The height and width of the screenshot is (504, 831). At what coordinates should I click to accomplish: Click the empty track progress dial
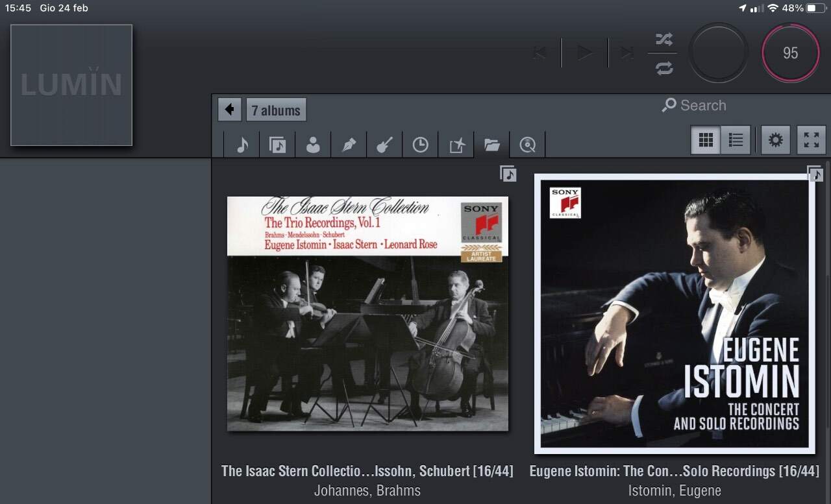pos(719,53)
